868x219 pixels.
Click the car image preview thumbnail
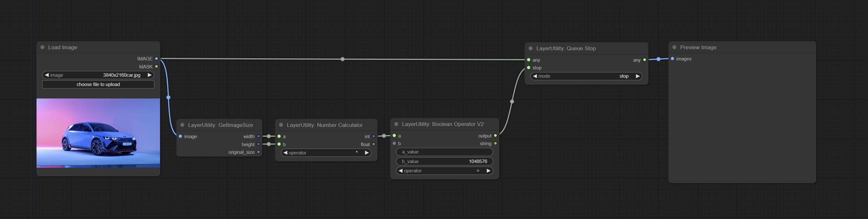coord(98,133)
